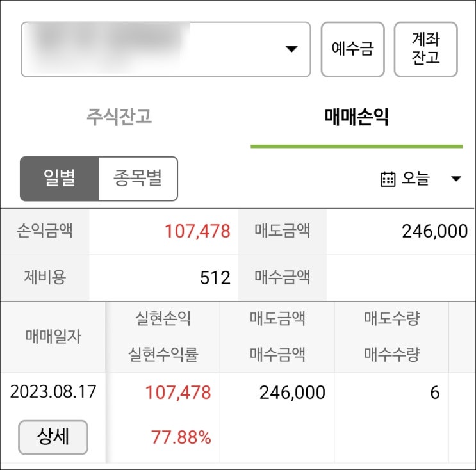The width and height of the screenshot is (476, 470).
Task: Click the 매도수량 value 6 in row
Action: (x=434, y=393)
